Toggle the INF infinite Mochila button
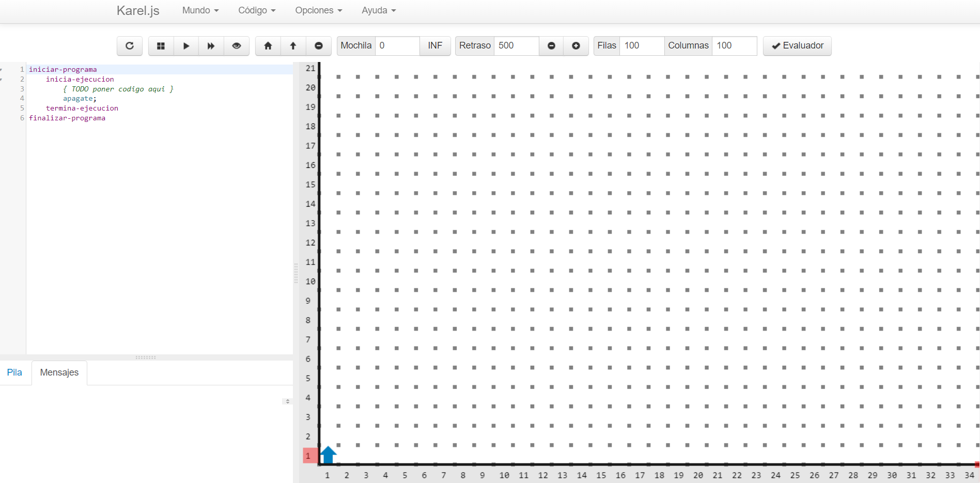This screenshot has height=483, width=980. [x=435, y=46]
